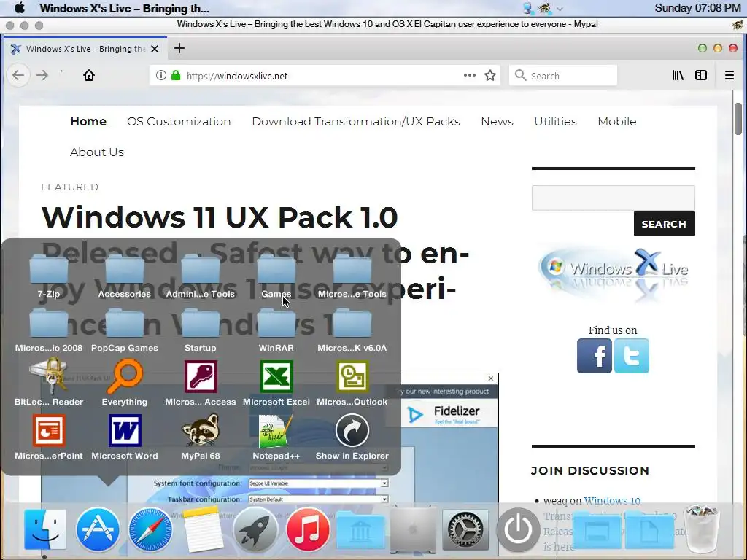The image size is (747, 560).
Task: Open App Store from the dock
Action: pyautogui.click(x=98, y=529)
